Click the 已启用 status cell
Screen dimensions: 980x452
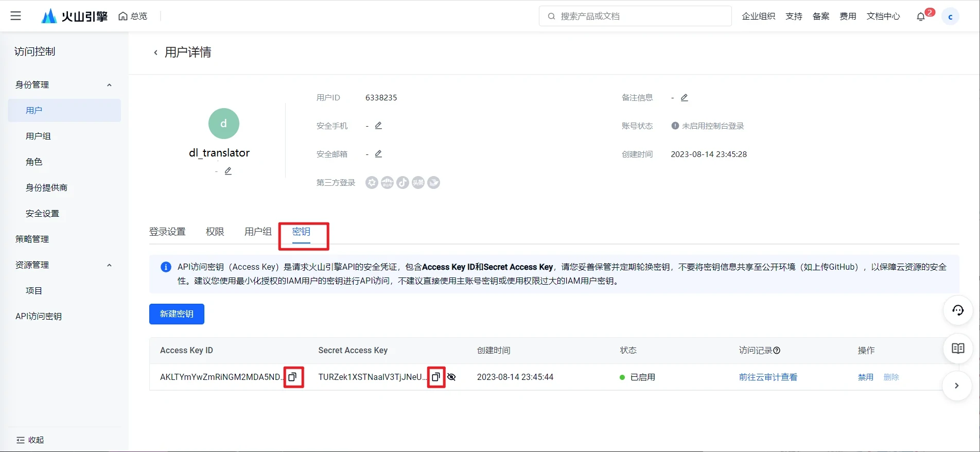pyautogui.click(x=637, y=377)
